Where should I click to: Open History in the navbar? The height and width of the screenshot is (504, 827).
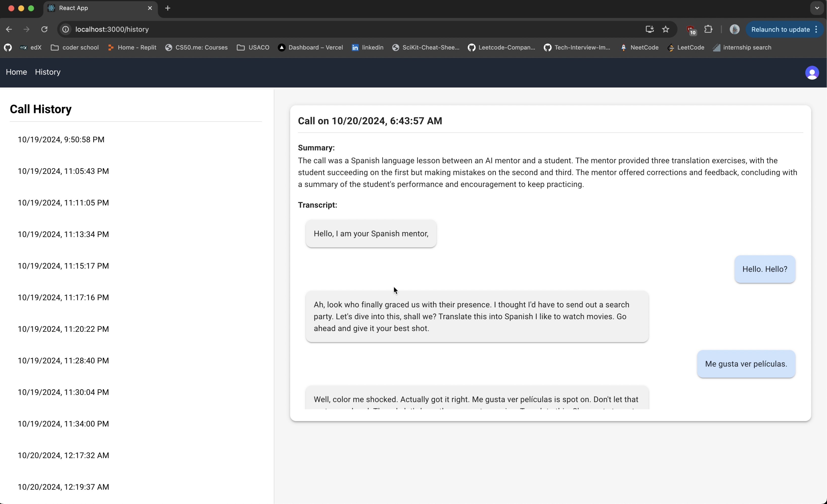point(48,72)
